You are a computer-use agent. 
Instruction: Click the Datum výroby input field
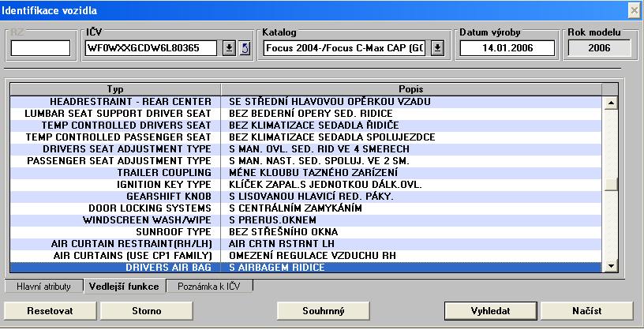[492, 48]
